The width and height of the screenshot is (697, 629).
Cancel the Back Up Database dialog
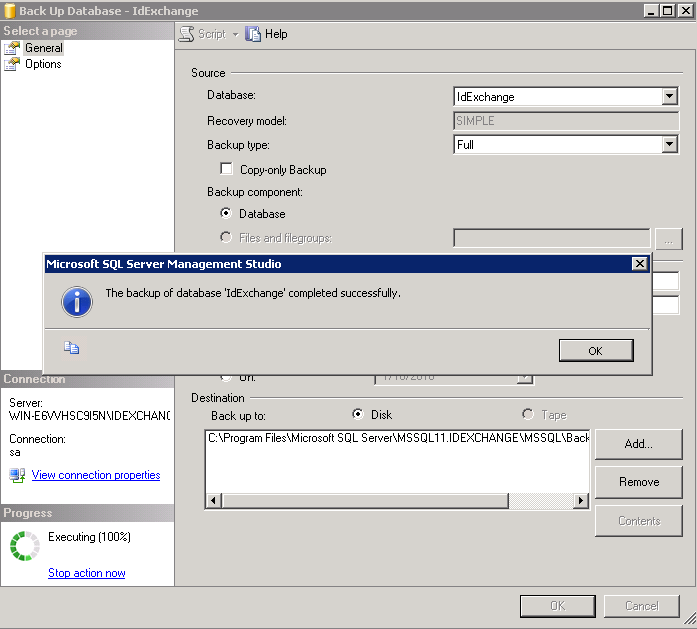tap(641, 606)
